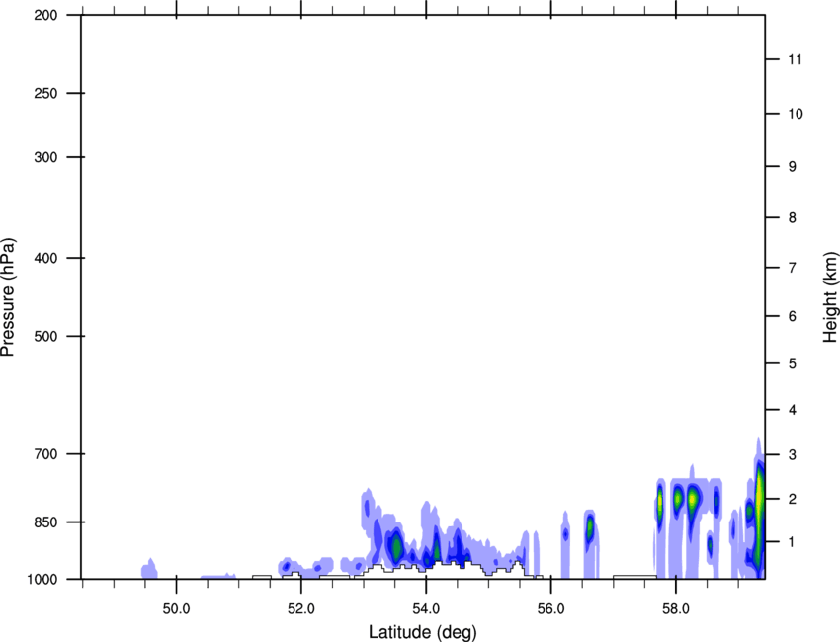Click the 52.0 latitude label

click(x=301, y=609)
